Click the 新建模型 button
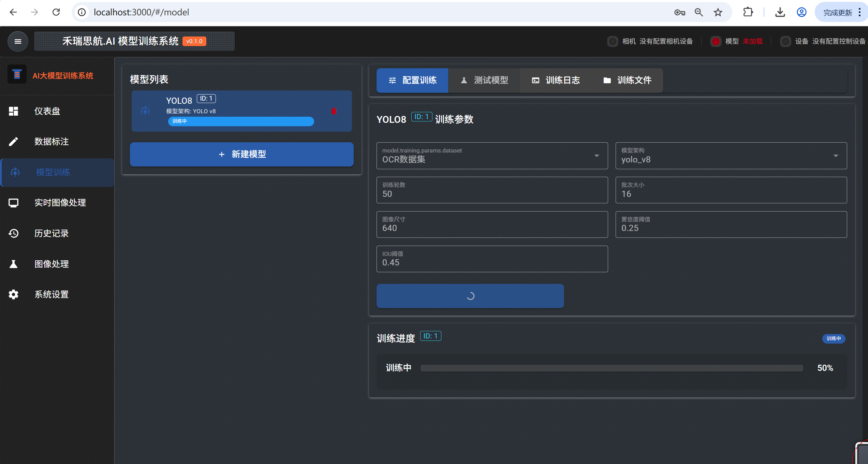 coord(241,154)
